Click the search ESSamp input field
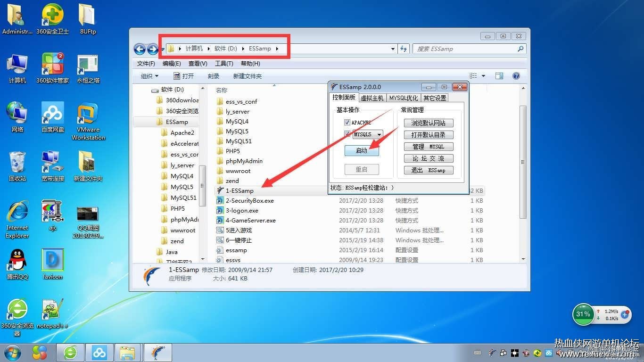 pyautogui.click(x=469, y=49)
